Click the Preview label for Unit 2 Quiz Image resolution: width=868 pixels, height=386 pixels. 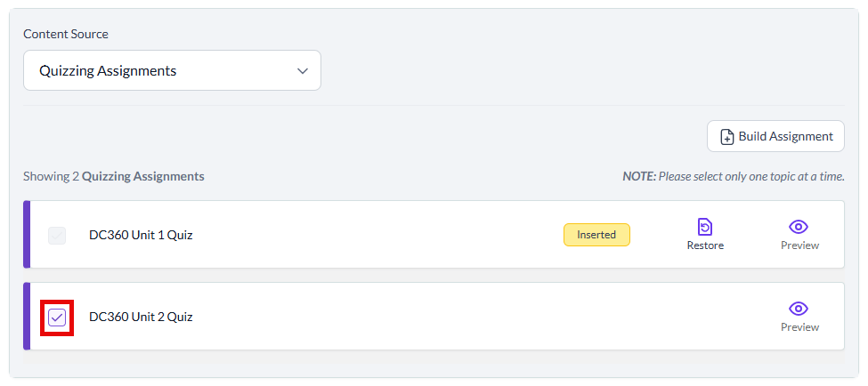point(799,327)
